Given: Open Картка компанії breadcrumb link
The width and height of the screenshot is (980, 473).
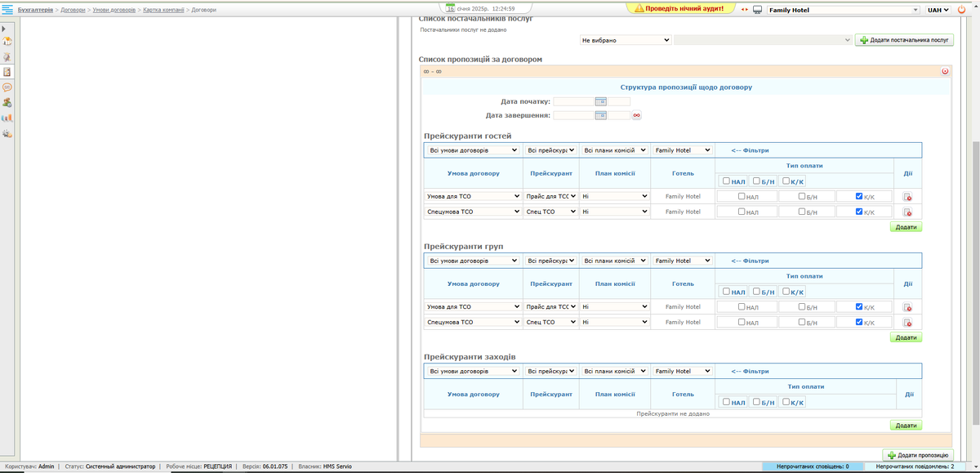Looking at the screenshot, I should click(163, 9).
